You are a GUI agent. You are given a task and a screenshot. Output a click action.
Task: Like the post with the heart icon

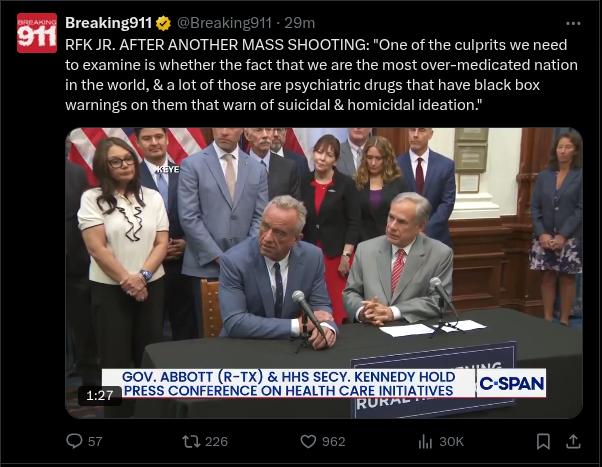click(308, 441)
